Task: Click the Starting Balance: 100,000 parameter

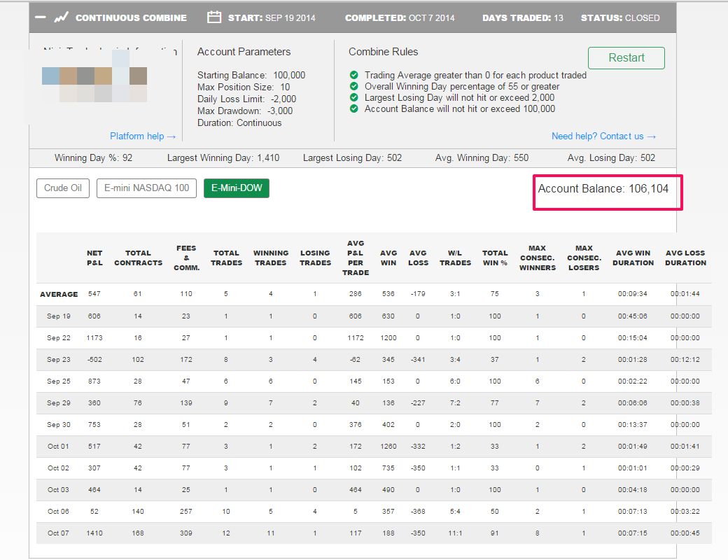Action: coord(251,75)
